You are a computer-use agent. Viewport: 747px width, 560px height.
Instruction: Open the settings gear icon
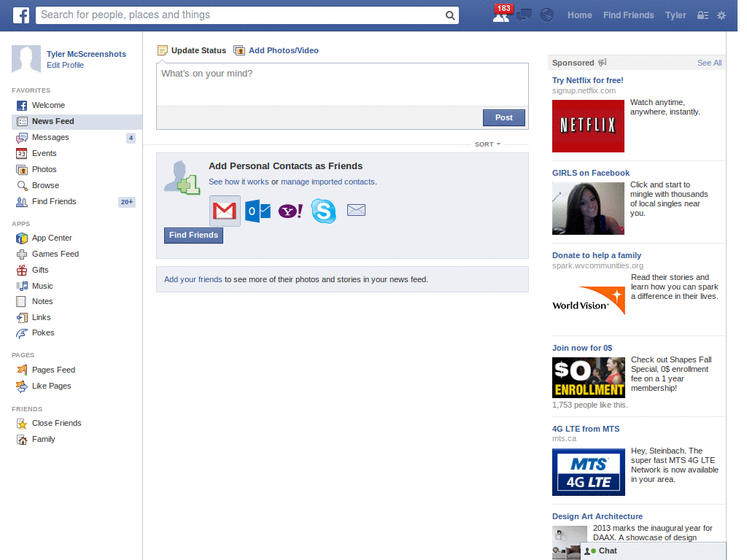[721, 15]
